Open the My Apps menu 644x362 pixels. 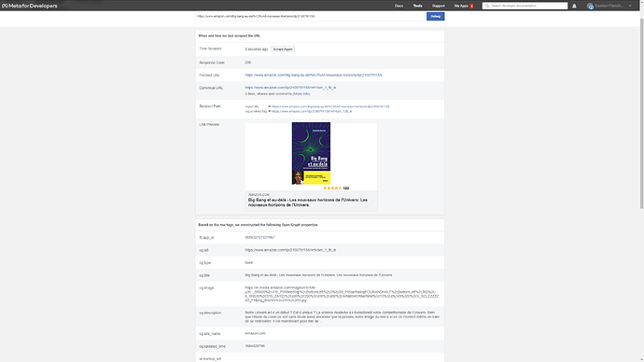461,6
